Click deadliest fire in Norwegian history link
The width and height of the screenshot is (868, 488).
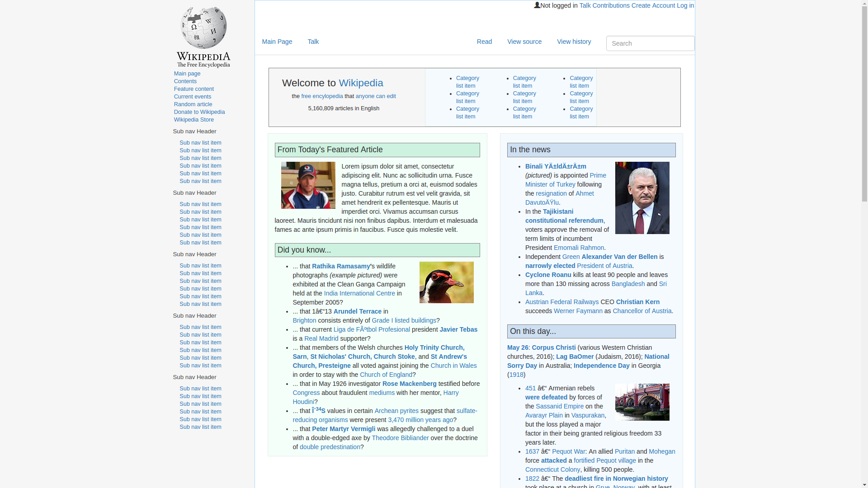pyautogui.click(x=616, y=479)
